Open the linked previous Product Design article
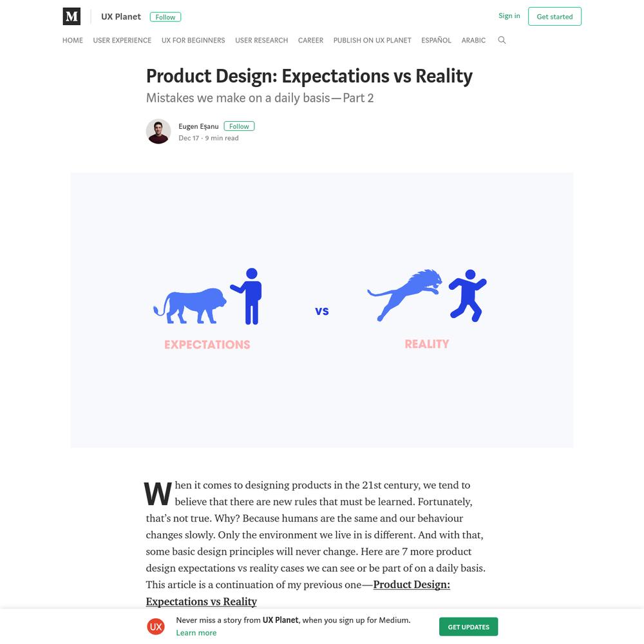Screen dimensions: 644x644 click(x=298, y=593)
